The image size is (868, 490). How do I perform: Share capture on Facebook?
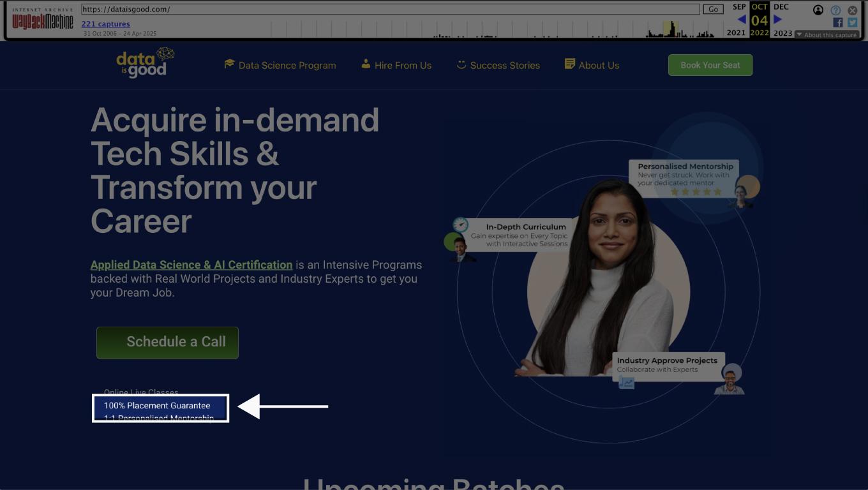tap(838, 22)
